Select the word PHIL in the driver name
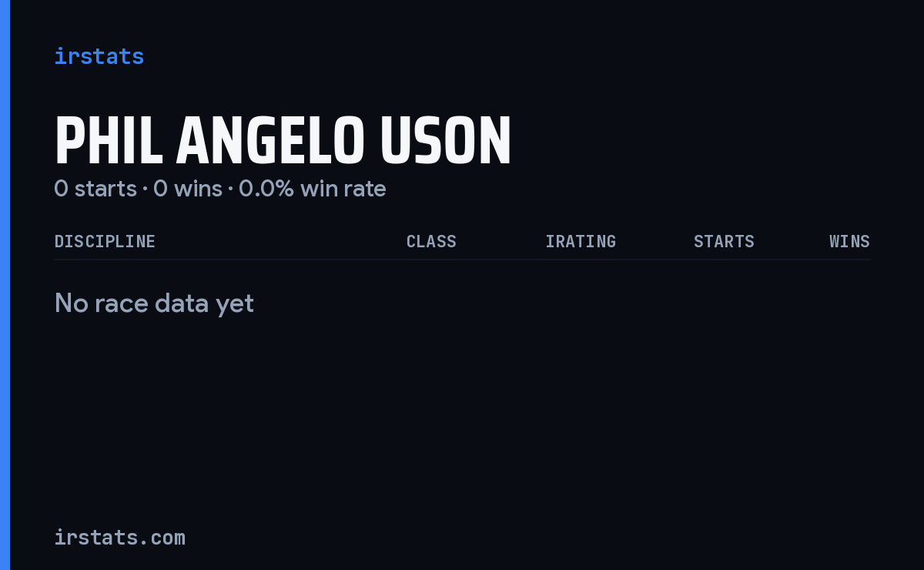Viewport: 924px width, 570px height. point(109,142)
